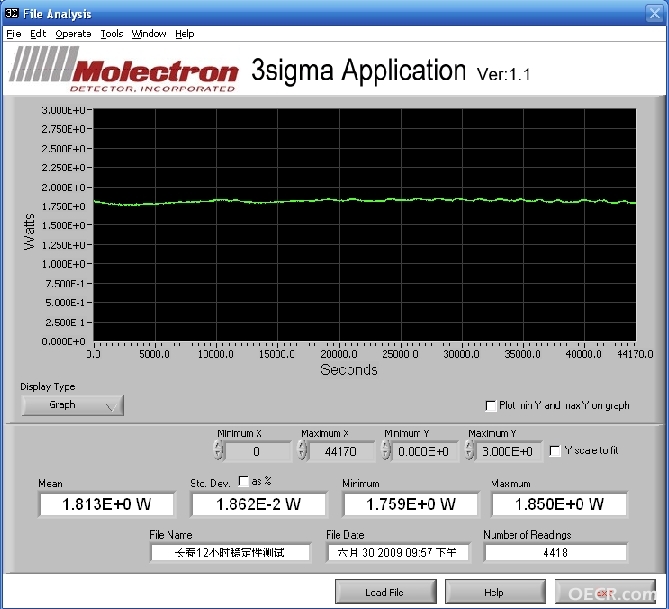Click the Molectron logo
The height and width of the screenshot is (609, 669).
(124, 70)
